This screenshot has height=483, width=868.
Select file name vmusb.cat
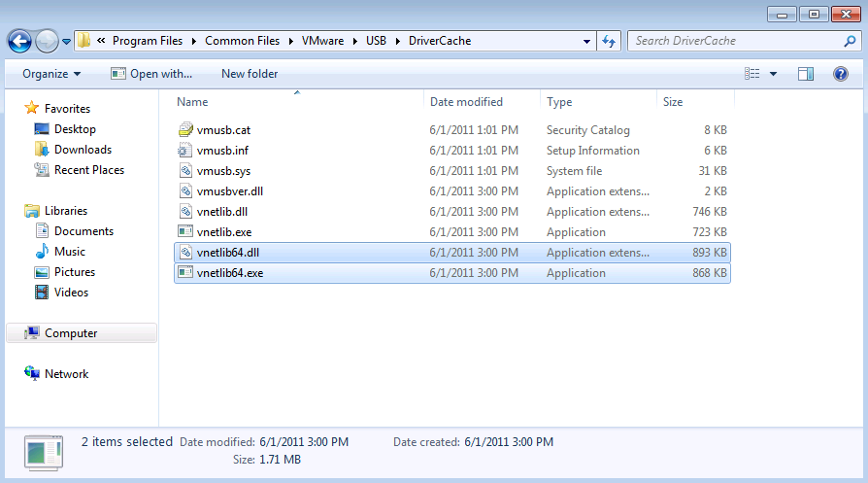(x=223, y=130)
